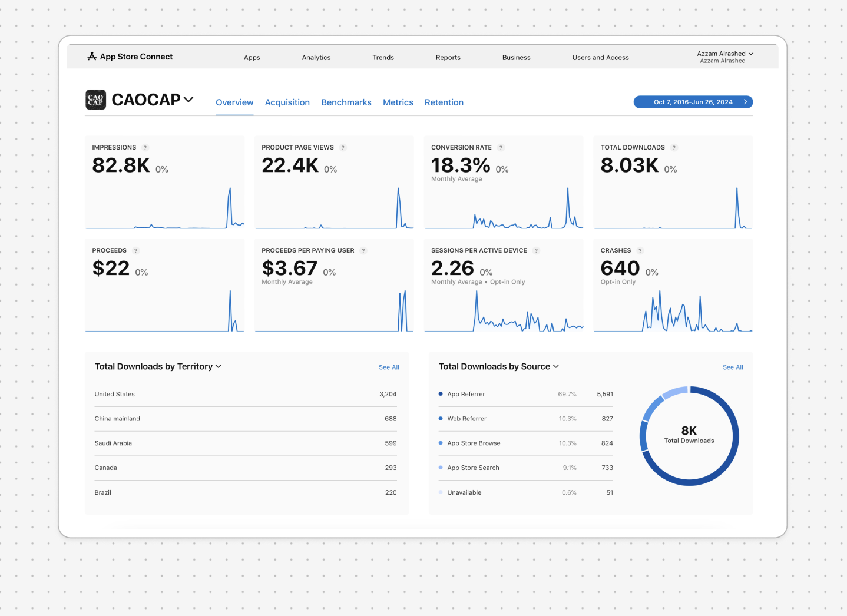Click the Unavailable source label
This screenshot has width=847, height=616.
(x=464, y=493)
